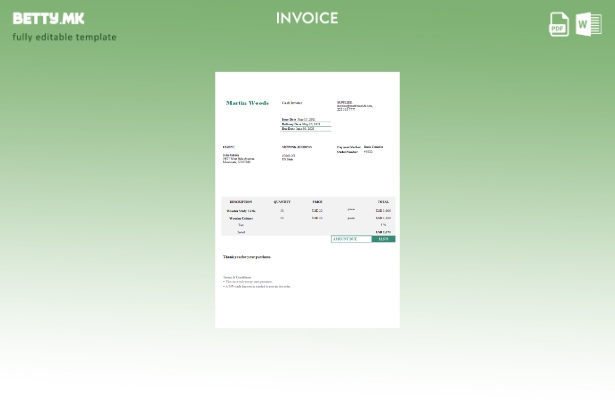Click the Terms & Conditions text
The width and height of the screenshot is (615, 400).
tap(237, 277)
